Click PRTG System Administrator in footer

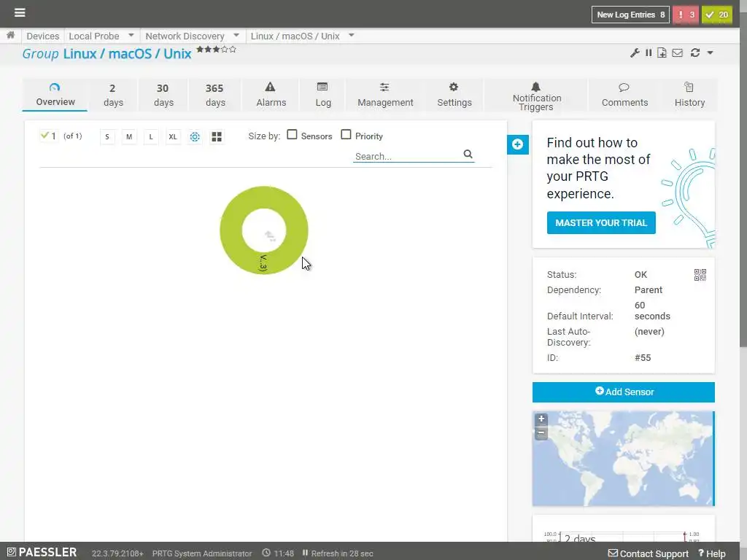pos(202,553)
